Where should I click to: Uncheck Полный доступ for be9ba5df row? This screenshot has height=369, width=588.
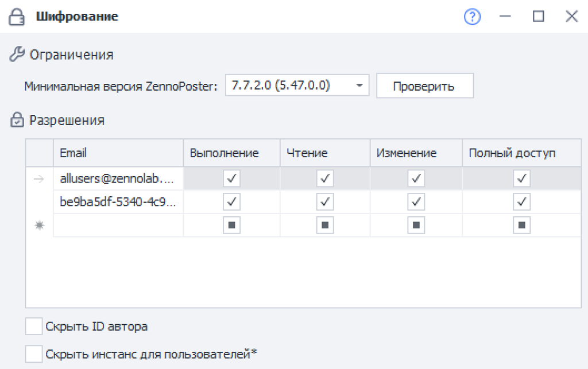[x=521, y=202]
